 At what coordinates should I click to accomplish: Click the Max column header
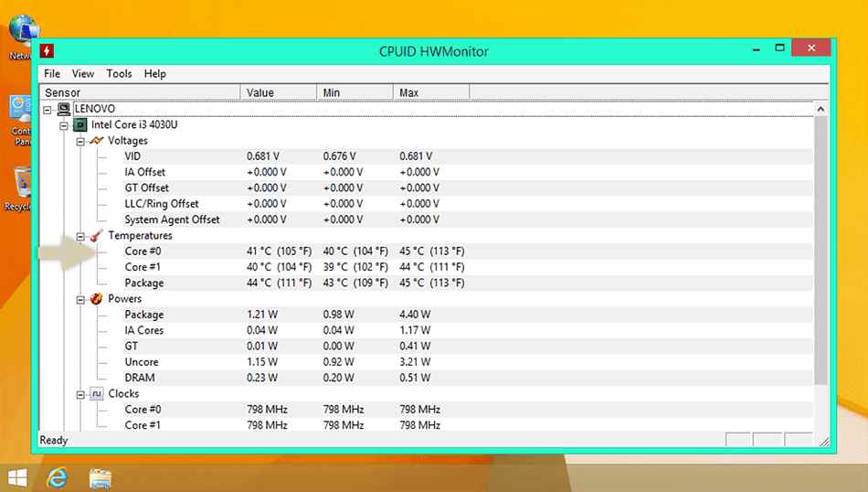(432, 92)
